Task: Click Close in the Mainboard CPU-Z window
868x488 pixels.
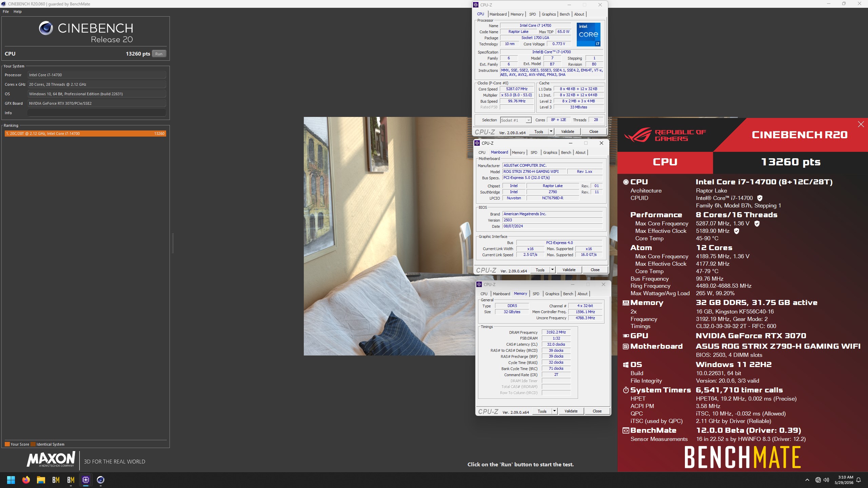Action: [x=595, y=270]
